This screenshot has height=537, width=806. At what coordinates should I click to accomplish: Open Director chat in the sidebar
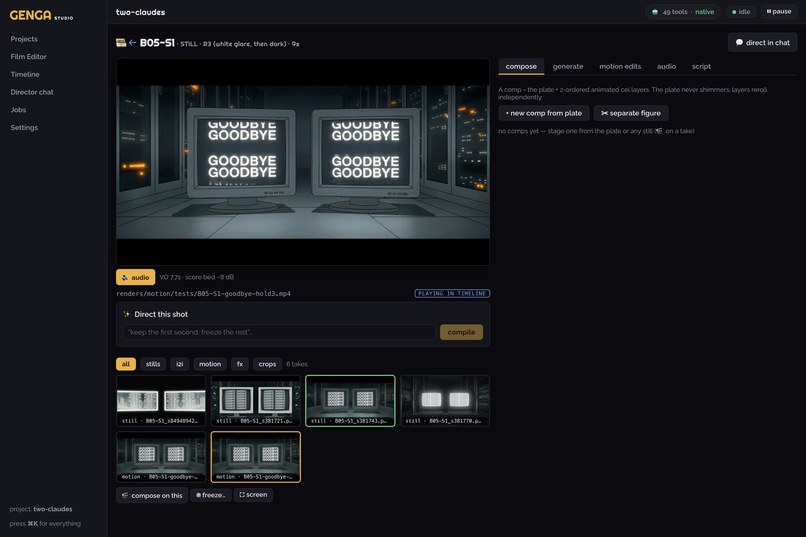click(x=32, y=92)
